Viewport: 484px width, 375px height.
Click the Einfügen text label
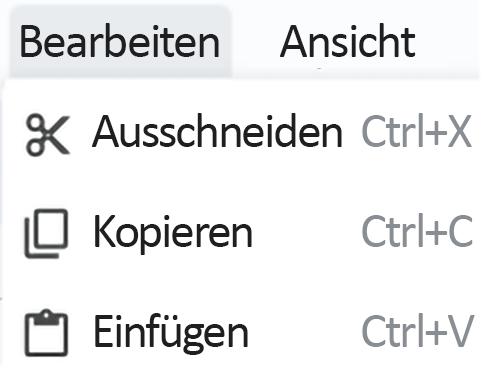click(171, 332)
